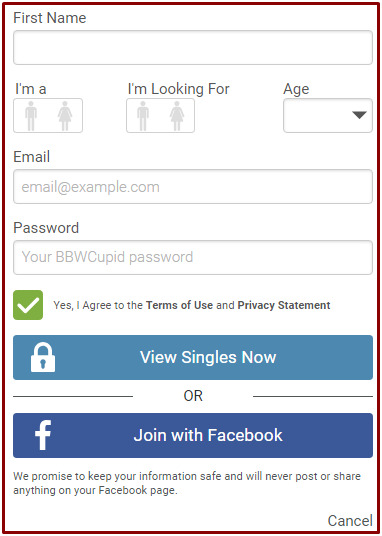
Task: Click Join with Facebook button
Action: pos(193,435)
